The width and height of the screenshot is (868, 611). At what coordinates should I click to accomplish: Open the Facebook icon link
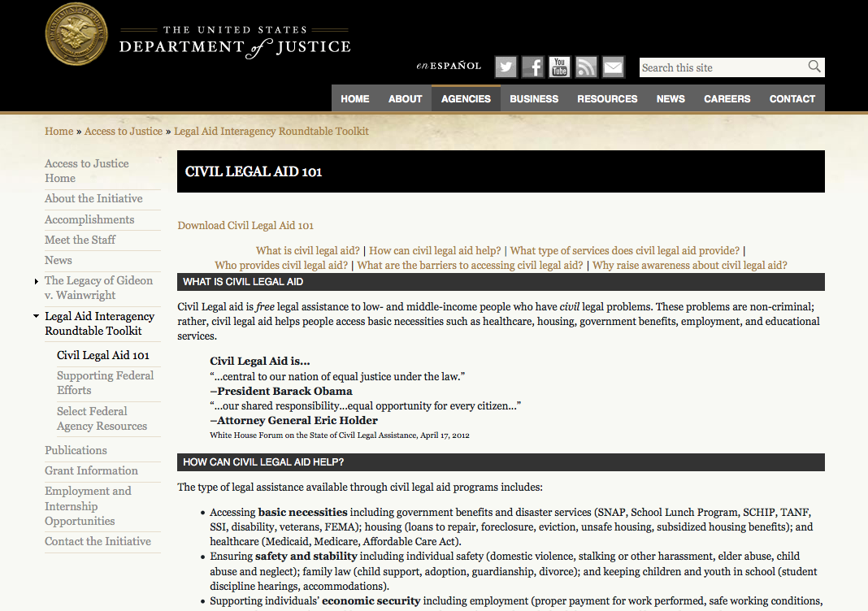(532, 67)
